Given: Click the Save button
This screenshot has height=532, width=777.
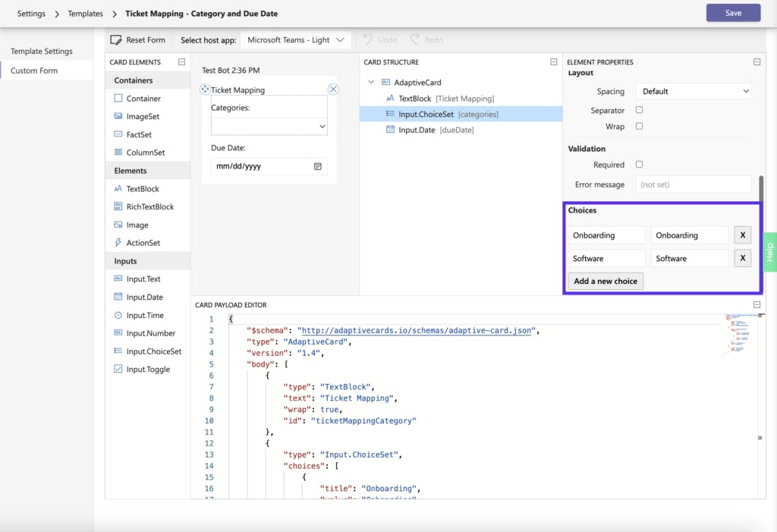Looking at the screenshot, I should [x=733, y=13].
